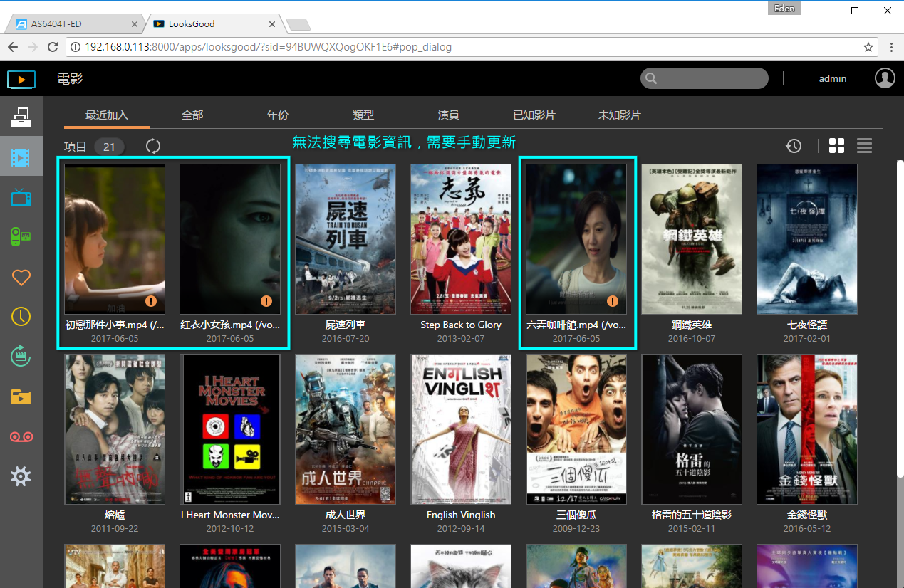Switch to list view
This screenshot has height=588, width=904.
click(865, 146)
